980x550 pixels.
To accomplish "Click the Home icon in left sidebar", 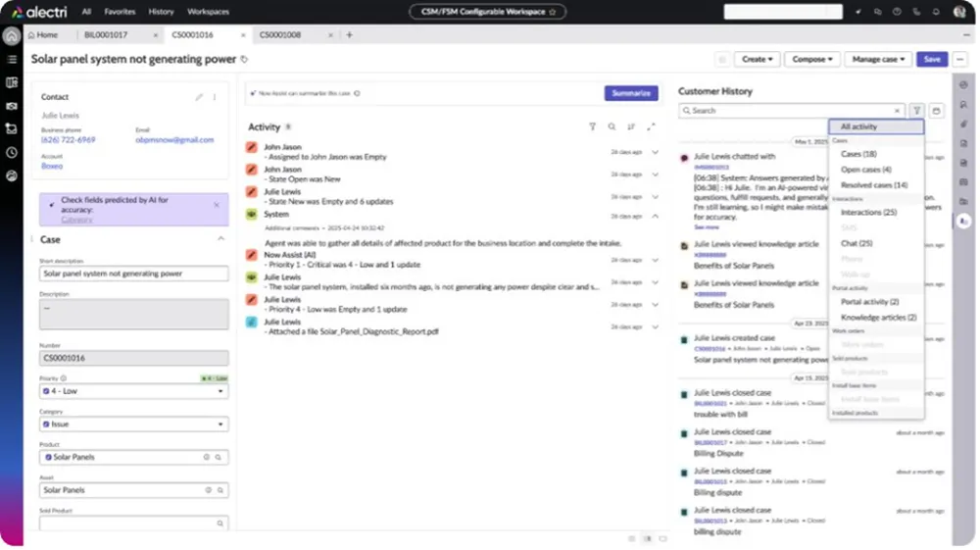I will click(12, 36).
